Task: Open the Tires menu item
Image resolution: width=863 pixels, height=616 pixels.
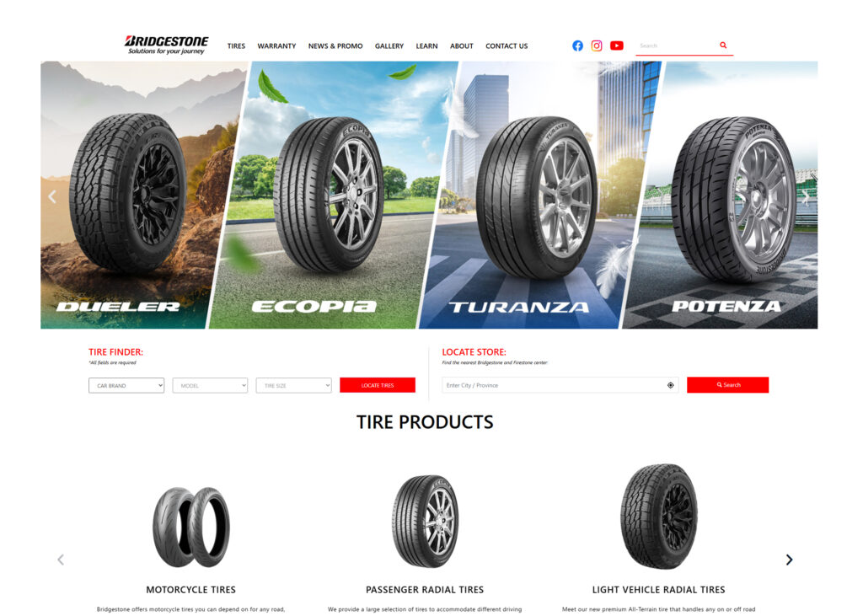Action: pyautogui.click(x=236, y=46)
